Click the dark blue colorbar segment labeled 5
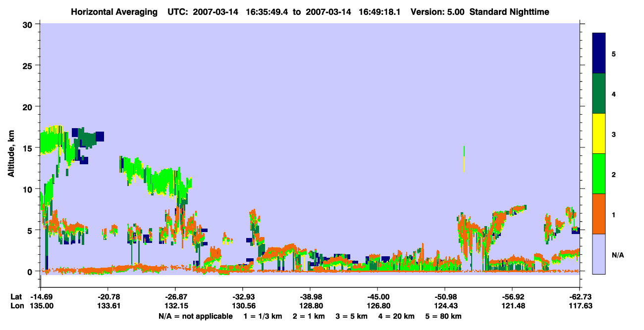The width and height of the screenshot is (644, 330). click(599, 53)
